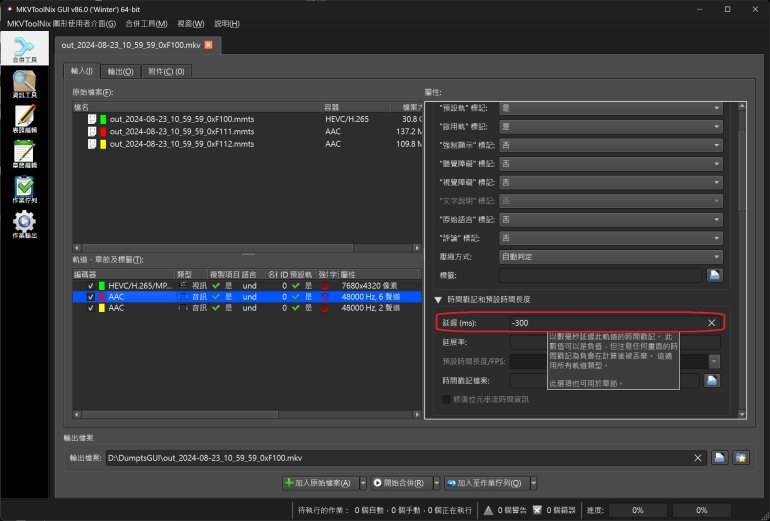Open the 壓縮方式 compression dropdown
The image size is (770, 521).
[x=611, y=256]
